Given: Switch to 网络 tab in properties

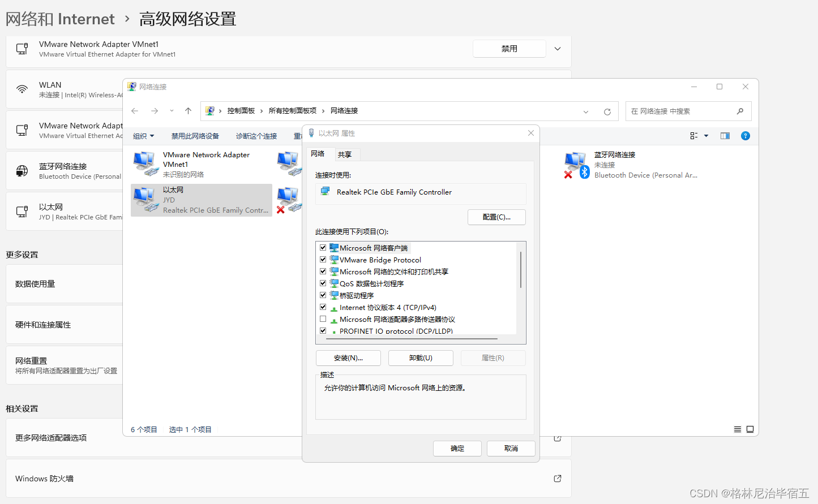Looking at the screenshot, I should point(318,154).
